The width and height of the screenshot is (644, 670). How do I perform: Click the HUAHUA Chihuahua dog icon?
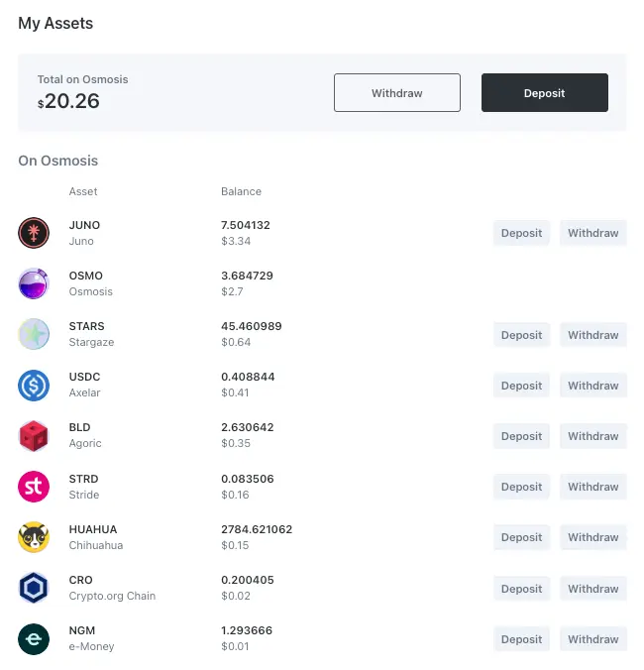pos(34,537)
